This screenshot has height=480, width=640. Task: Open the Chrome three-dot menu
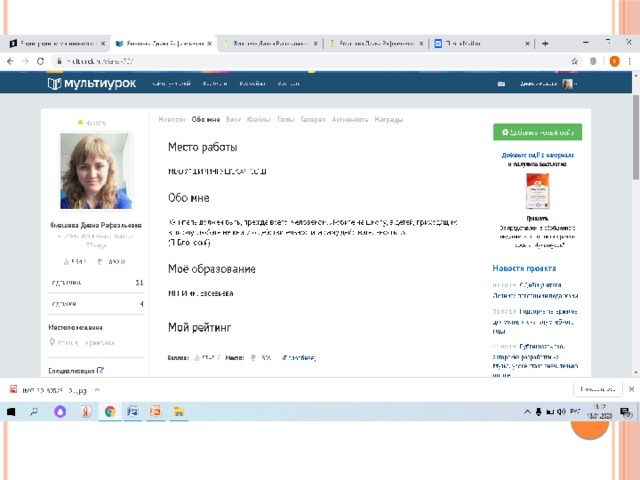pyautogui.click(x=630, y=61)
